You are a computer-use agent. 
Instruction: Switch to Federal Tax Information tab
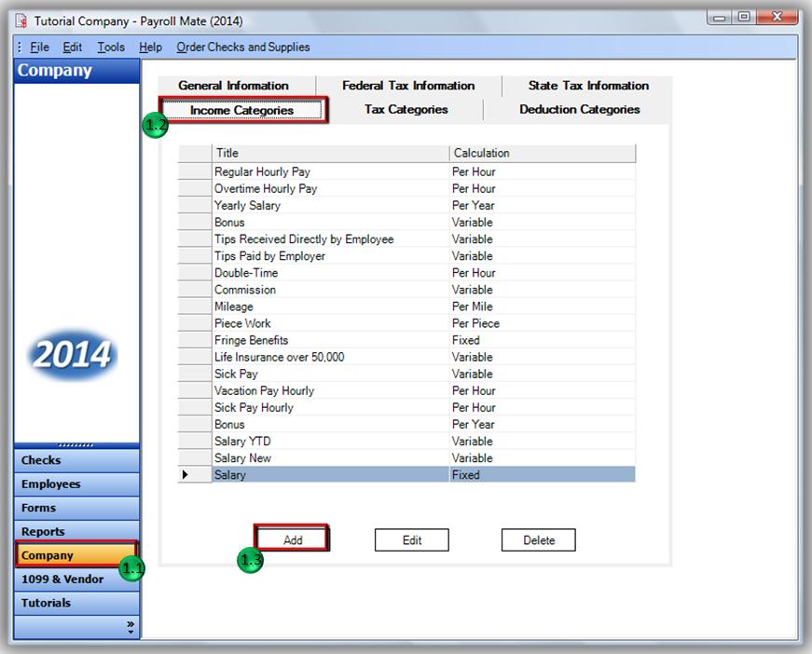(408, 86)
